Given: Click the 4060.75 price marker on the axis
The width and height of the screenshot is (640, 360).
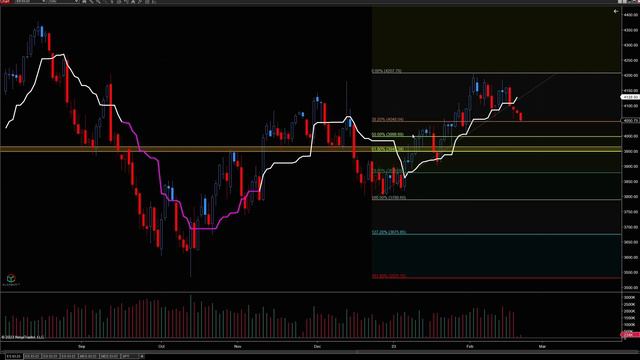Looking at the screenshot, I should click(x=630, y=121).
